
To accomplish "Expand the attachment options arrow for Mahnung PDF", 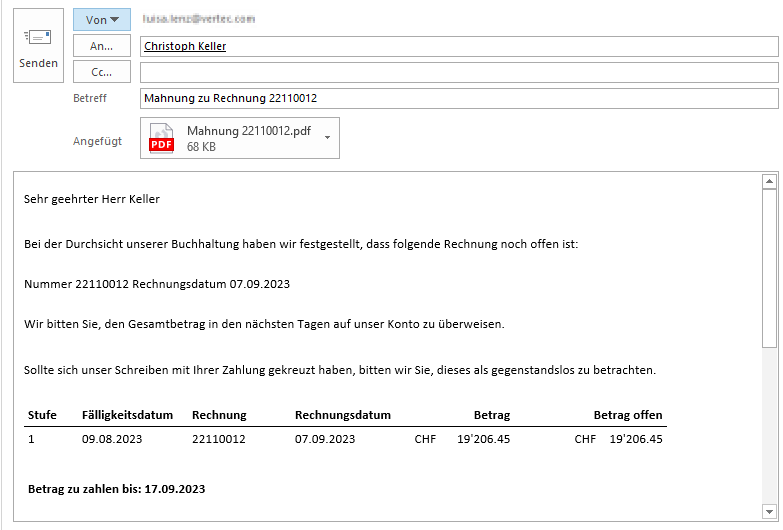I will tap(327, 138).
